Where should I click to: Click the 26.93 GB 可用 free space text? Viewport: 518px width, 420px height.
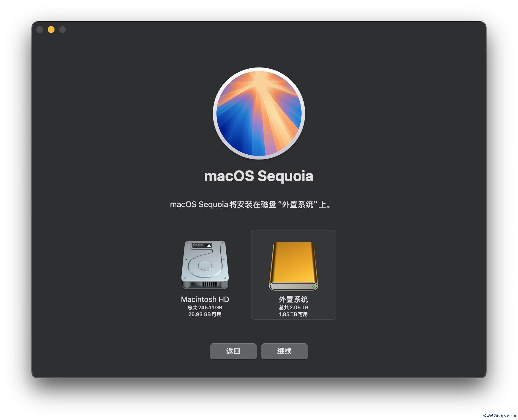[x=205, y=314]
